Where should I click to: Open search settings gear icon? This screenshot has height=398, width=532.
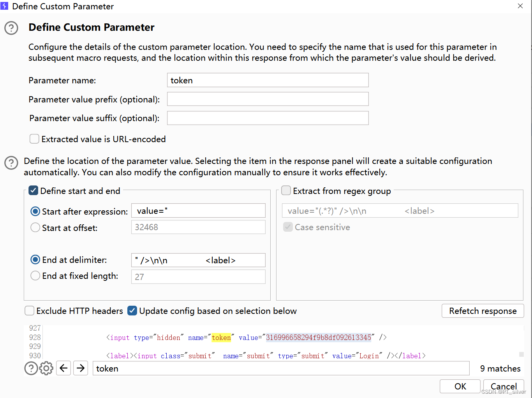[46, 368]
